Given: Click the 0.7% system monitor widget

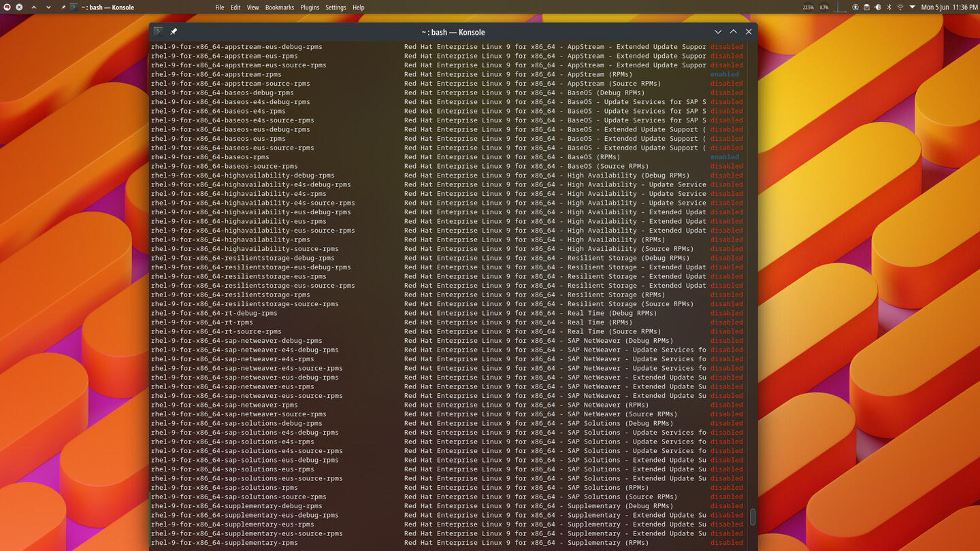Looking at the screenshot, I should pyautogui.click(x=824, y=7).
